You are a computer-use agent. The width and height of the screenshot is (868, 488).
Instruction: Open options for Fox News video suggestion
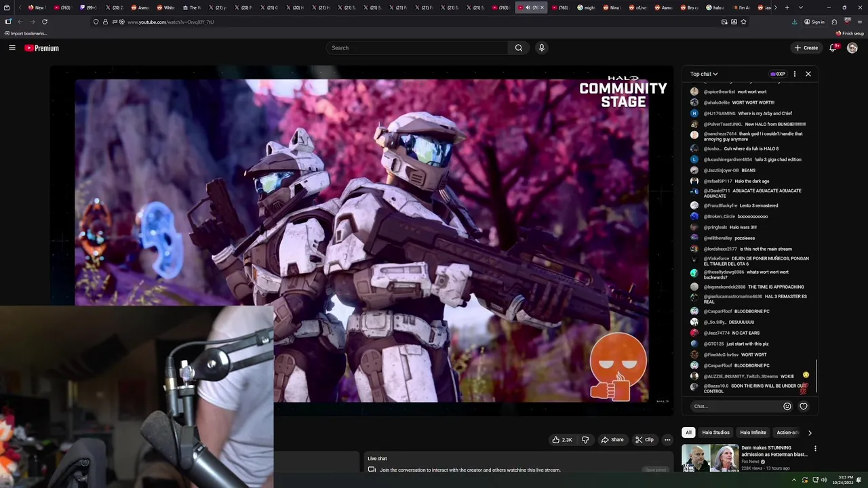(x=815, y=449)
